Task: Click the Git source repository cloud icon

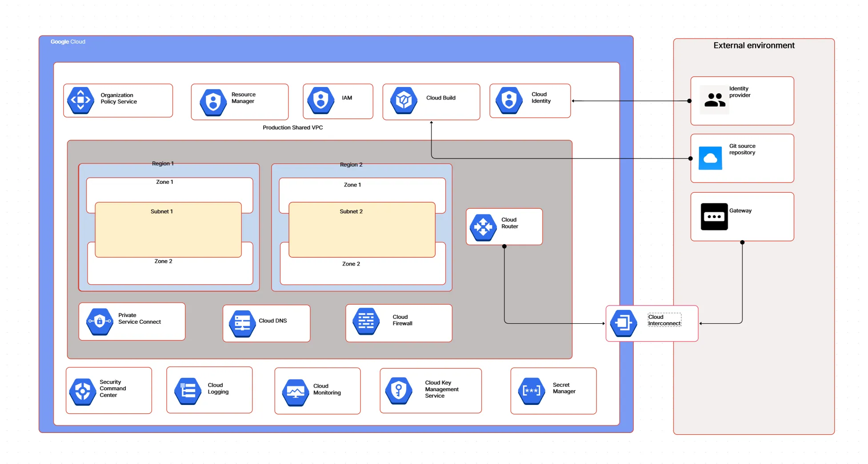Action: (710, 159)
